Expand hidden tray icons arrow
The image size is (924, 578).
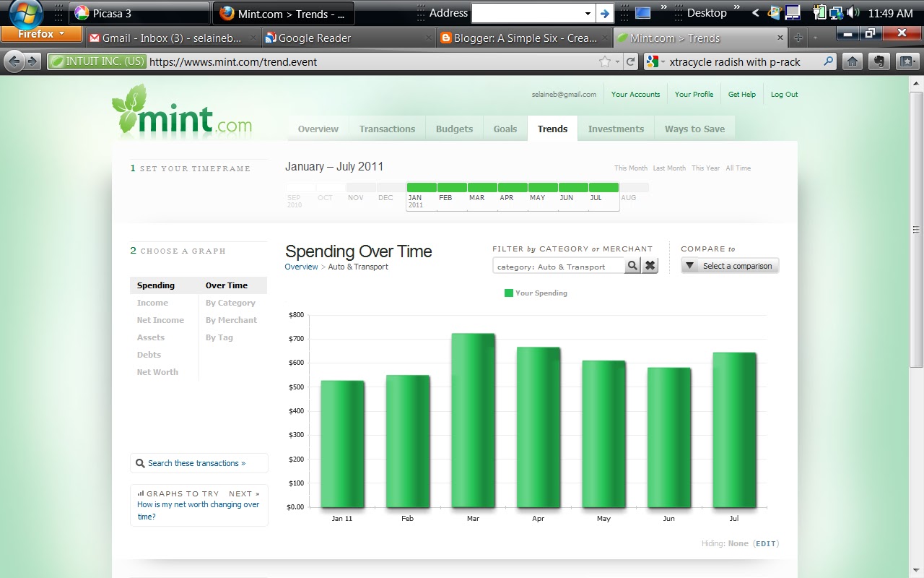(x=756, y=13)
